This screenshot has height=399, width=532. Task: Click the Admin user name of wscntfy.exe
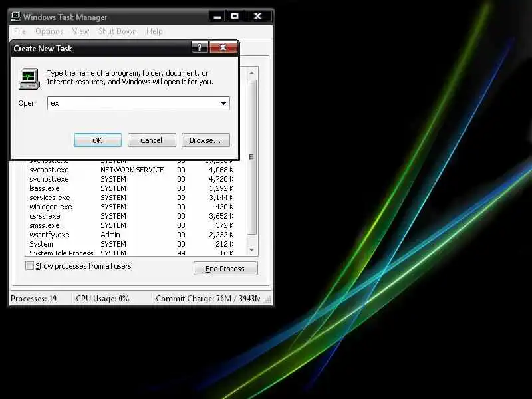(x=110, y=235)
